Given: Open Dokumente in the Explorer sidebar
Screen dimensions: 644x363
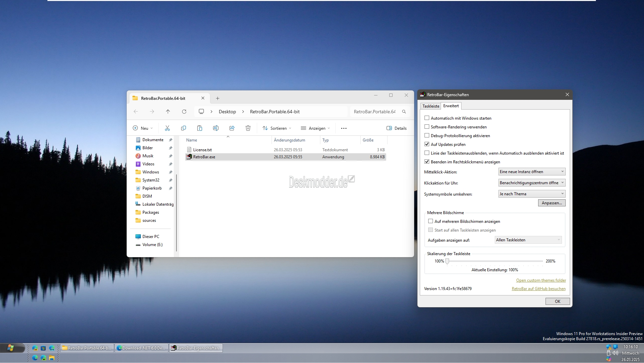Looking at the screenshot, I should [153, 140].
